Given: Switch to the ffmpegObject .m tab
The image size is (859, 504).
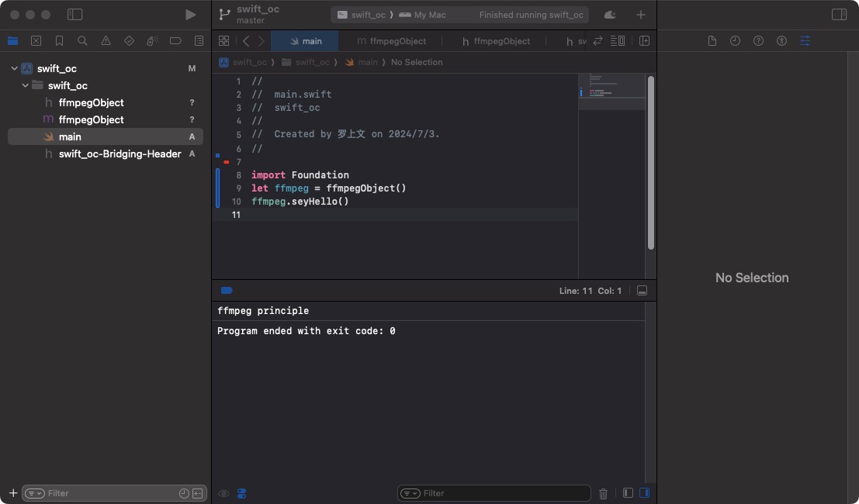Looking at the screenshot, I should click(x=392, y=41).
